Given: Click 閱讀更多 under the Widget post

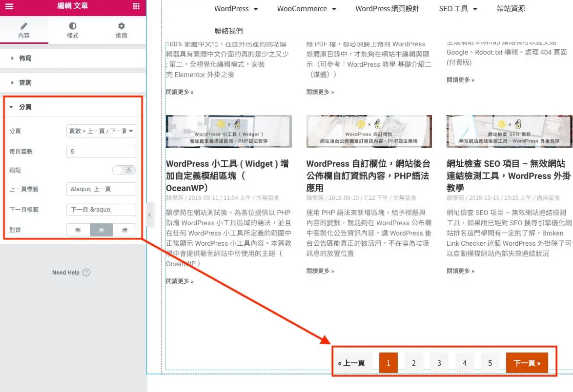Looking at the screenshot, I should [x=180, y=281].
